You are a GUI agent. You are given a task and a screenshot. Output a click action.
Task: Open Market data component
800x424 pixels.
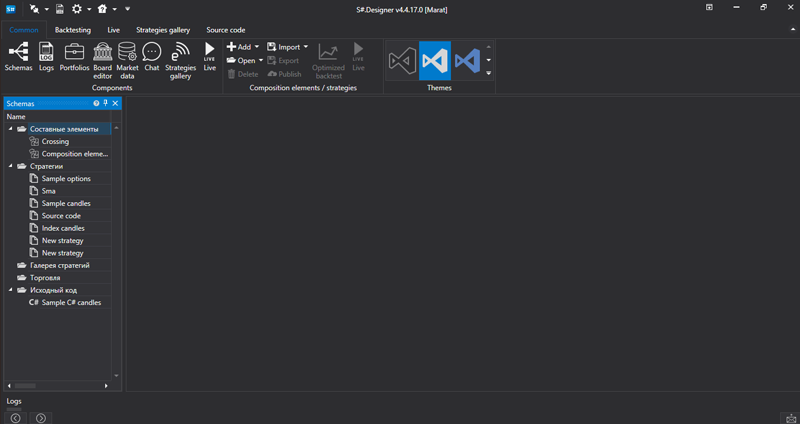click(x=127, y=56)
